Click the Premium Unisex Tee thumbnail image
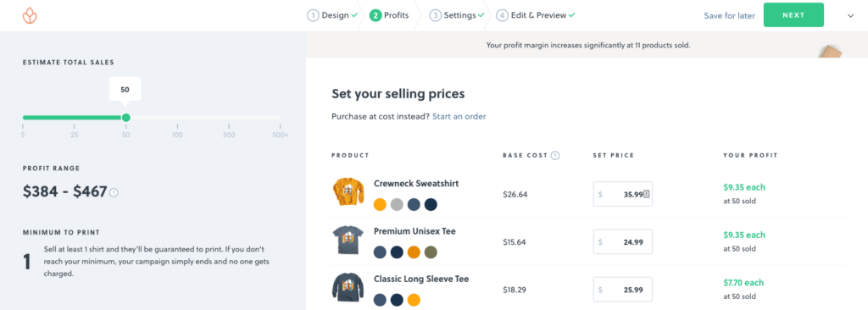 point(348,240)
